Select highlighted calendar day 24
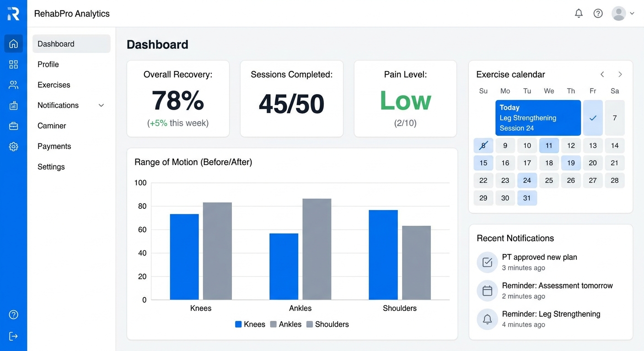This screenshot has height=351, width=644. pyautogui.click(x=527, y=181)
